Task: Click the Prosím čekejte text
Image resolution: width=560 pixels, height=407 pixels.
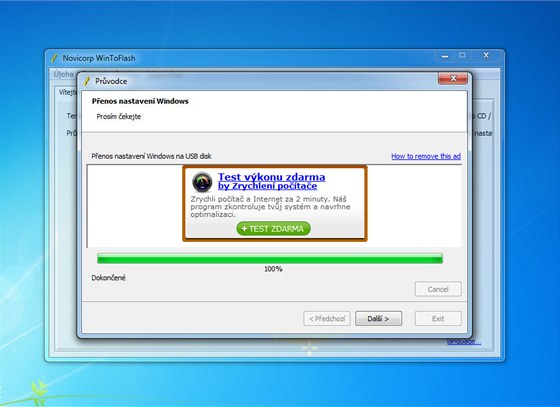Action: point(119,116)
